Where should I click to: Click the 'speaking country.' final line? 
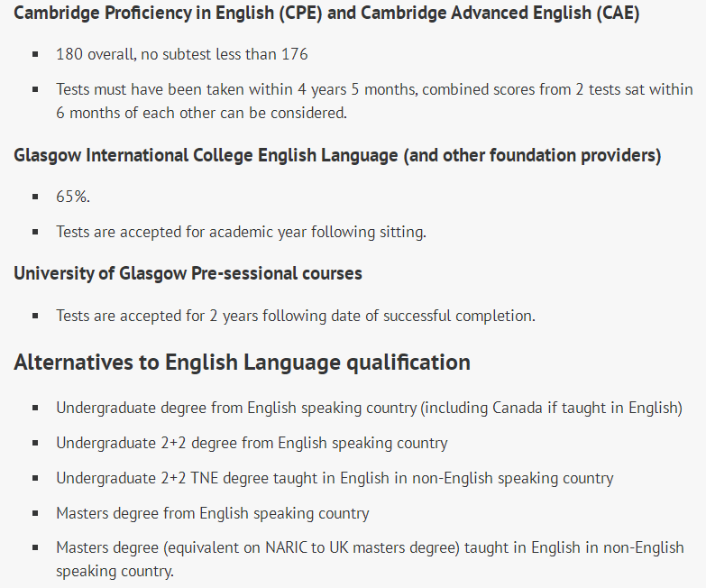pos(115,572)
